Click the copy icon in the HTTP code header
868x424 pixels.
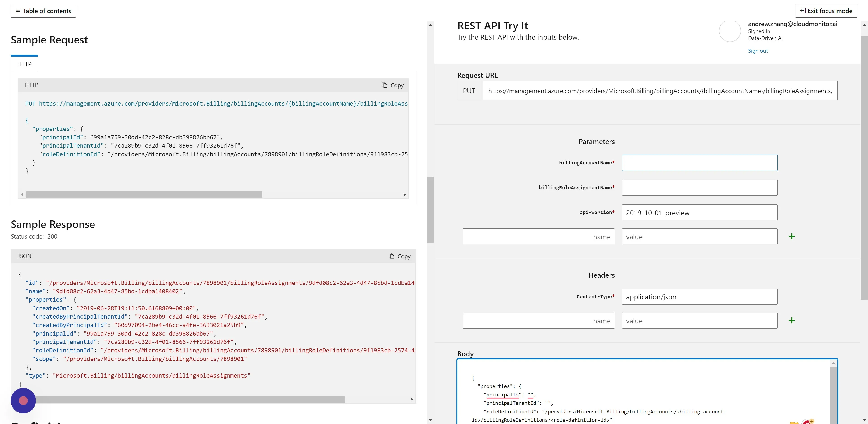pos(385,85)
